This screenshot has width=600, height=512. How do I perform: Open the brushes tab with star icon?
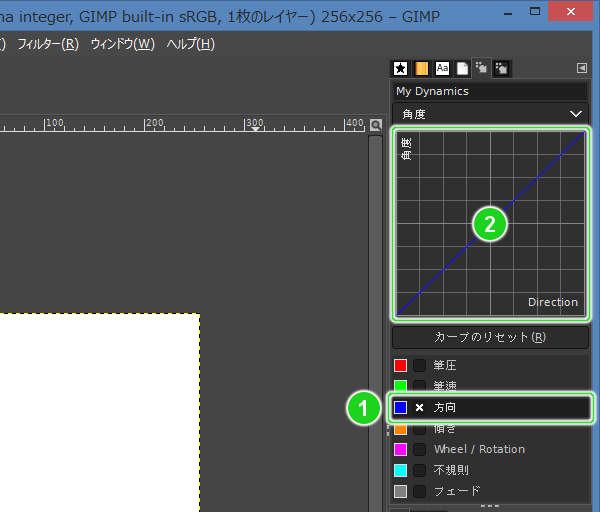[401, 68]
